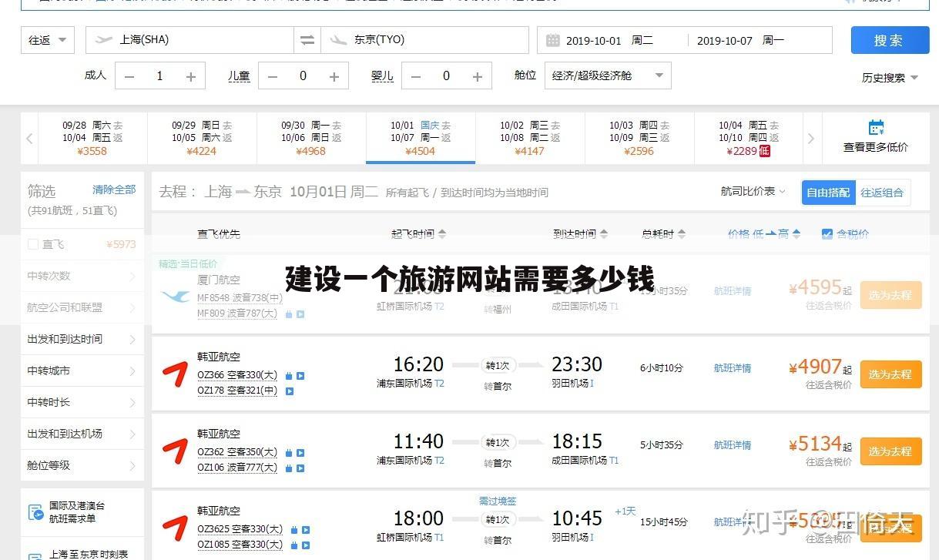Choose ¥5134 flight as 选为去程
The width and height of the screenshot is (939, 560).
click(890, 451)
